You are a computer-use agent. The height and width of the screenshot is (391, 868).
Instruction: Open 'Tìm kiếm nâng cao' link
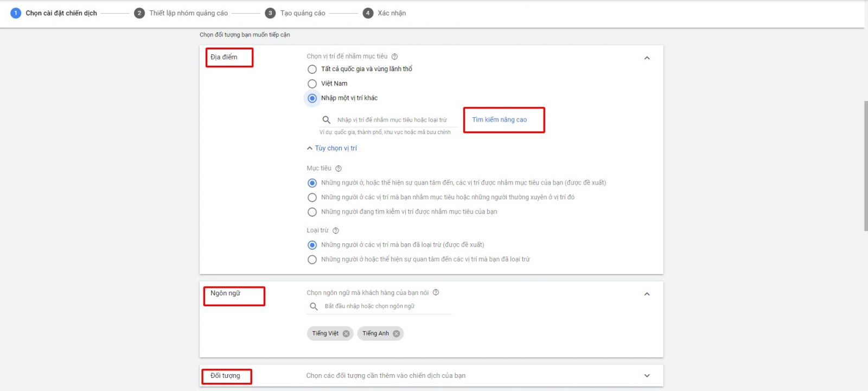(x=499, y=120)
